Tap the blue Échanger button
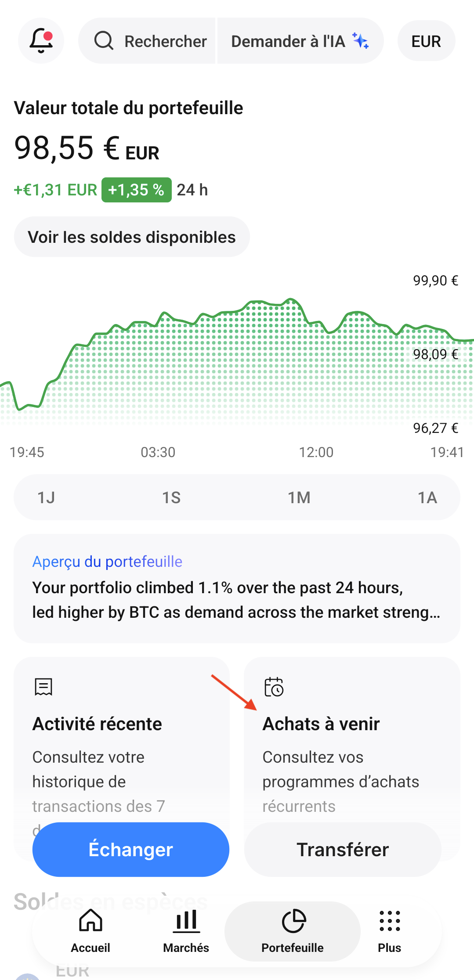This screenshot has width=474, height=980. (x=131, y=849)
